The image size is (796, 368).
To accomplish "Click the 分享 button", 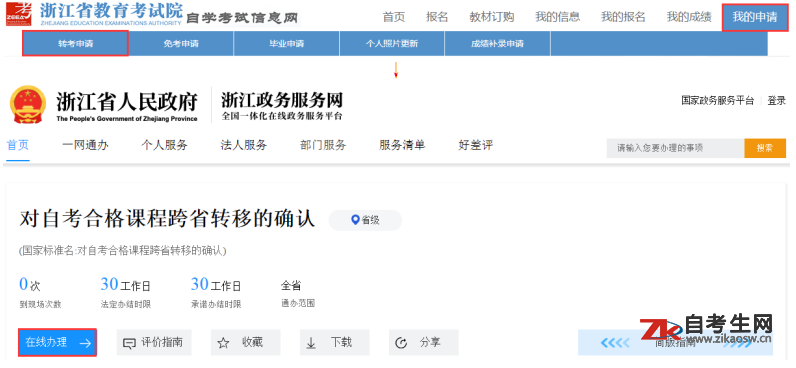I will 423,343.
